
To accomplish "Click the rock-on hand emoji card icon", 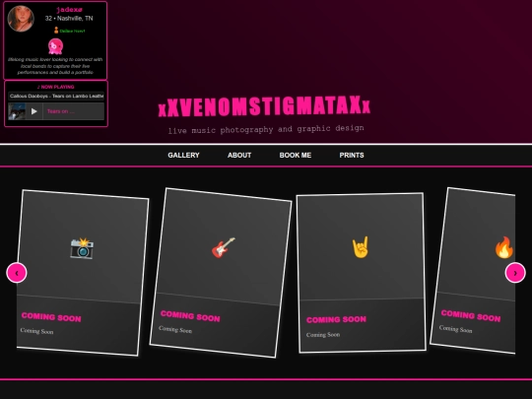I will point(361,247).
